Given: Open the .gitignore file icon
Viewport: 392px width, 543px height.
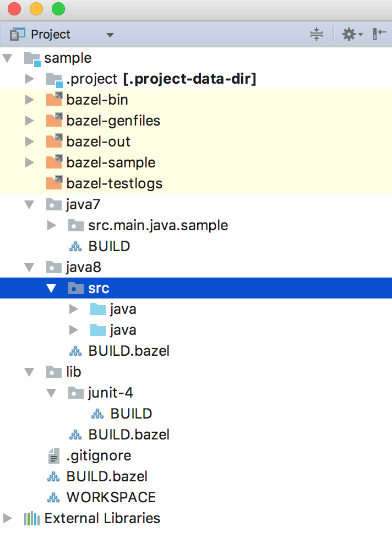Looking at the screenshot, I should coord(53,455).
